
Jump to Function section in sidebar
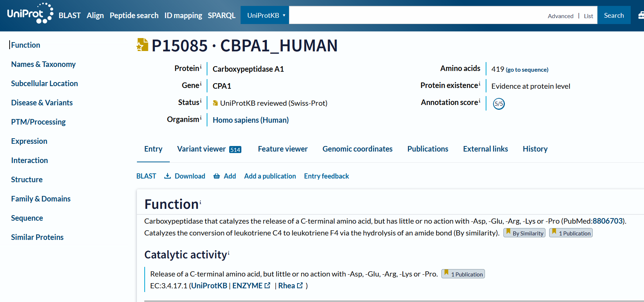coord(25,45)
